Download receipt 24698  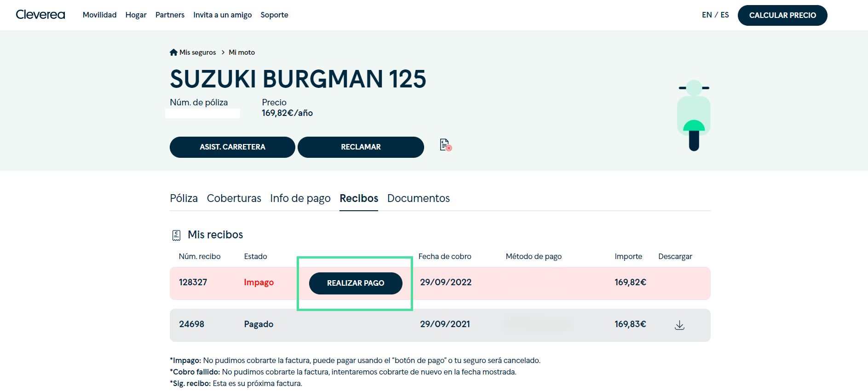(x=679, y=325)
